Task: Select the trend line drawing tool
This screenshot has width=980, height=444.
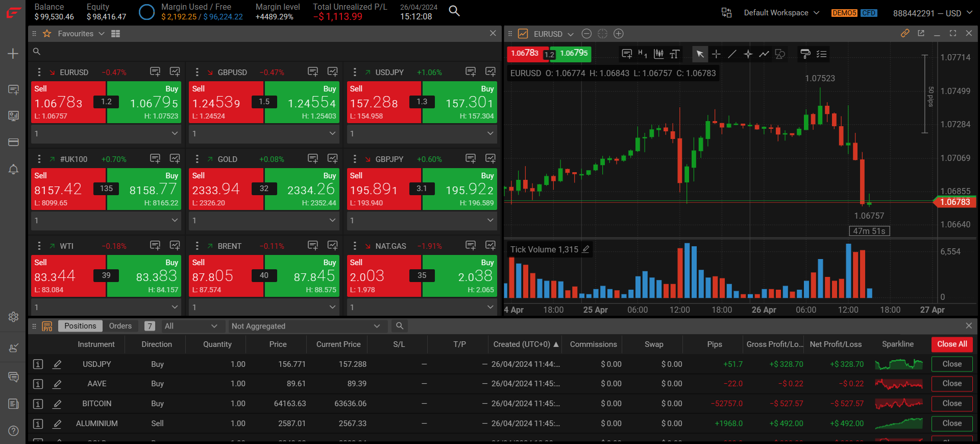Action: (x=732, y=54)
